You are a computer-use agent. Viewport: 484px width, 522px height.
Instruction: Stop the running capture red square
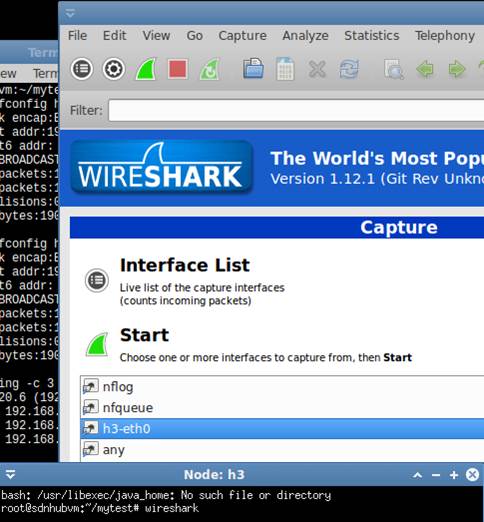[178, 69]
